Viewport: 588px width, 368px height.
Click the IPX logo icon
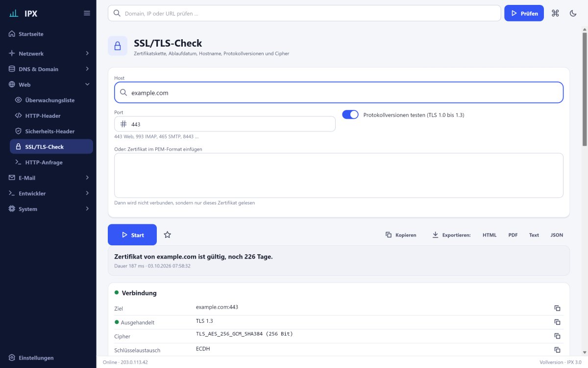pos(14,13)
